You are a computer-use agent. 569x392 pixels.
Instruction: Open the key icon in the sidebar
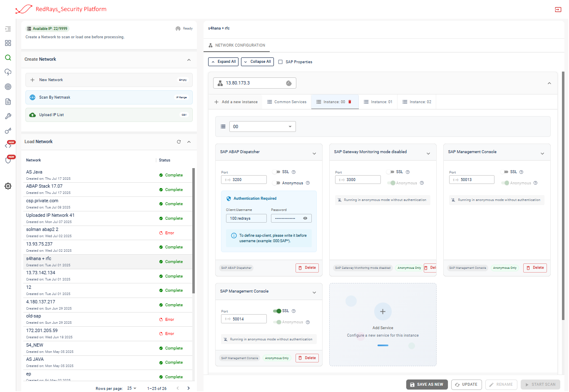(8, 131)
